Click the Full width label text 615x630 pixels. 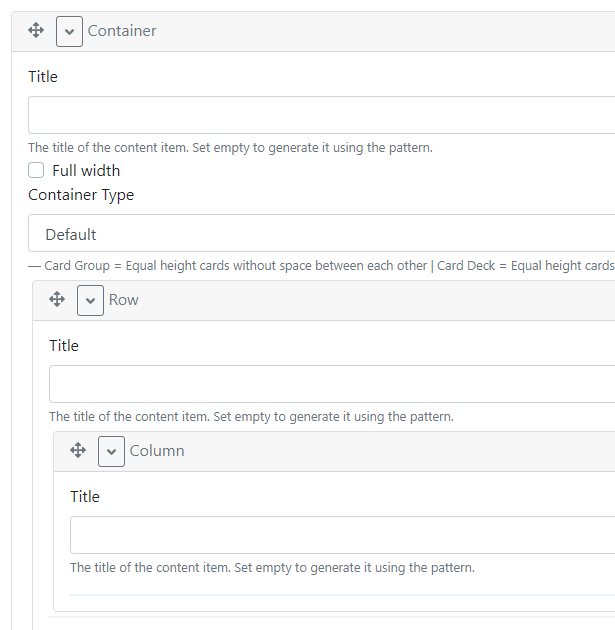pos(86,170)
